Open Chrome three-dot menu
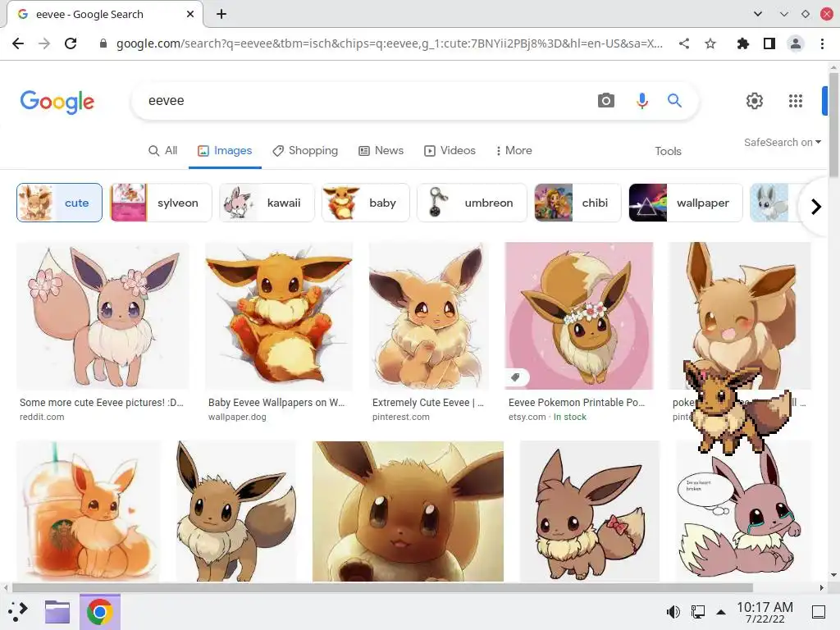The image size is (840, 630). point(822,43)
